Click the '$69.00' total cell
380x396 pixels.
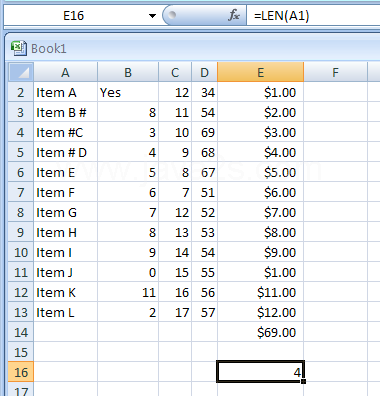tap(261, 332)
